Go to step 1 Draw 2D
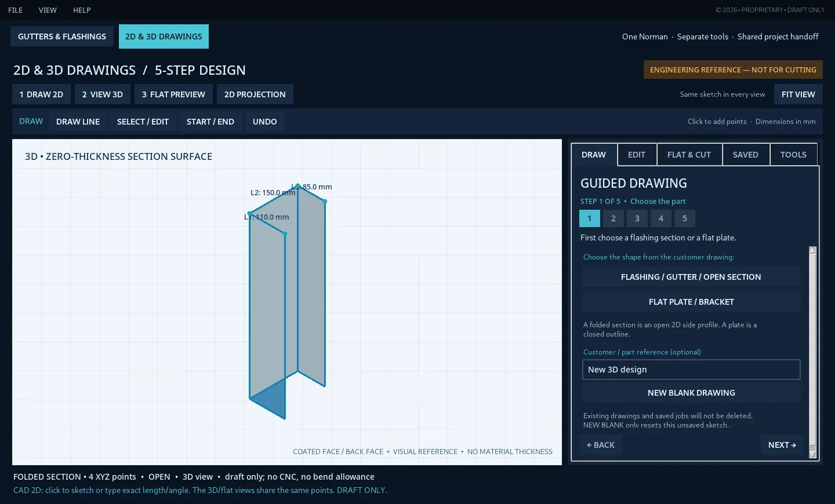Image resolution: width=835 pixels, height=504 pixels. click(x=41, y=94)
